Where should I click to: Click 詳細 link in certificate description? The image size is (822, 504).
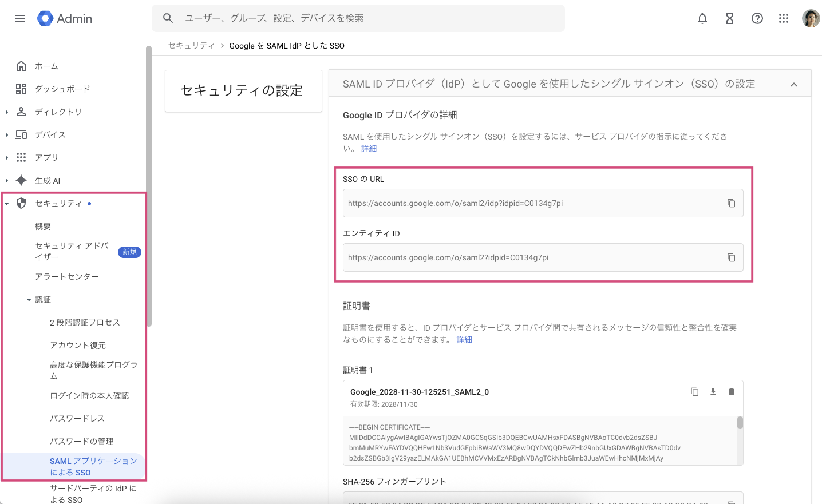[464, 340]
